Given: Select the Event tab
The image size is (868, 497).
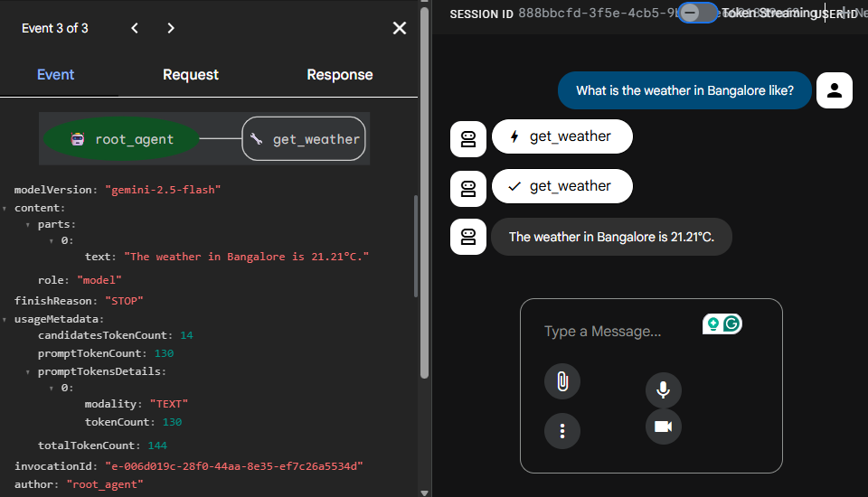Looking at the screenshot, I should pyautogui.click(x=56, y=75).
